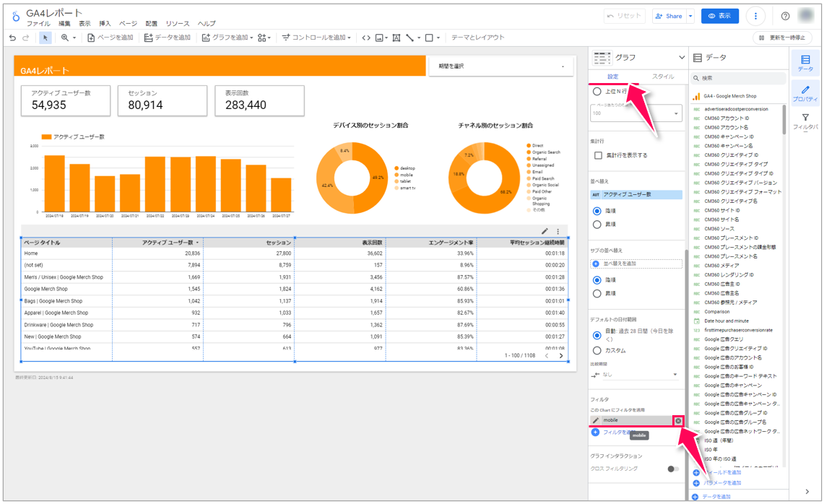Open the プロパティ side panel icon
The width and height of the screenshot is (824, 504).
(x=805, y=93)
